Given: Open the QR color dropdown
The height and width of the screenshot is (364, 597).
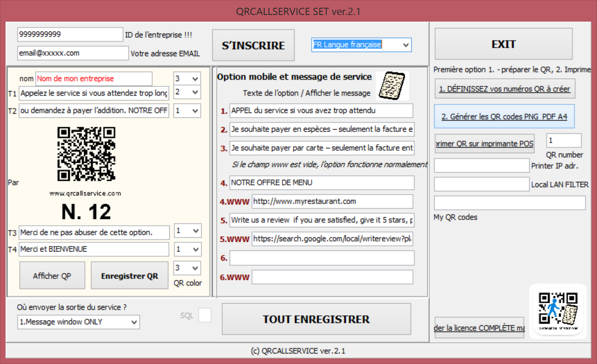Looking at the screenshot, I should coord(187,268).
